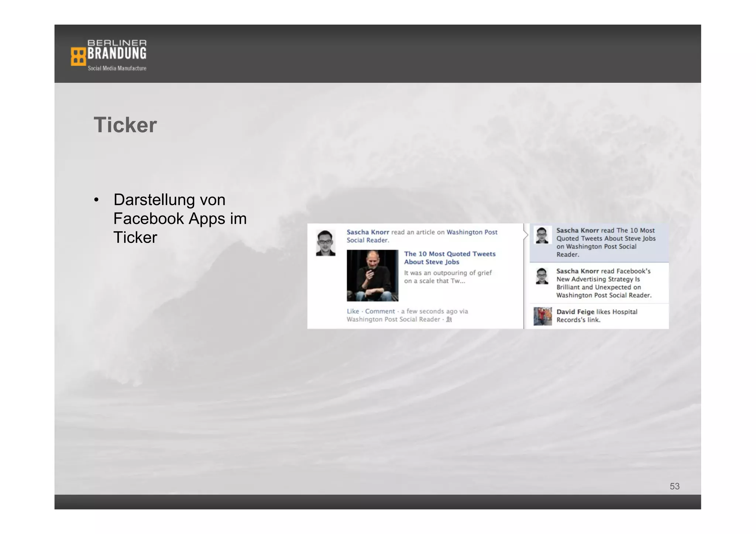This screenshot has height=534, width=756.
Task: Click the slide page number 53
Action: [x=674, y=486]
